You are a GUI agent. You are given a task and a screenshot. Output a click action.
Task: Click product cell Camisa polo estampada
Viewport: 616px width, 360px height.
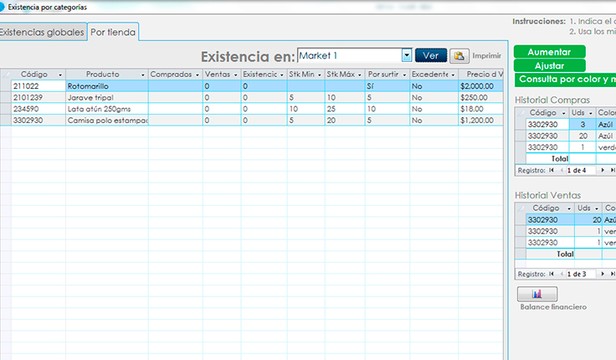[x=107, y=120]
